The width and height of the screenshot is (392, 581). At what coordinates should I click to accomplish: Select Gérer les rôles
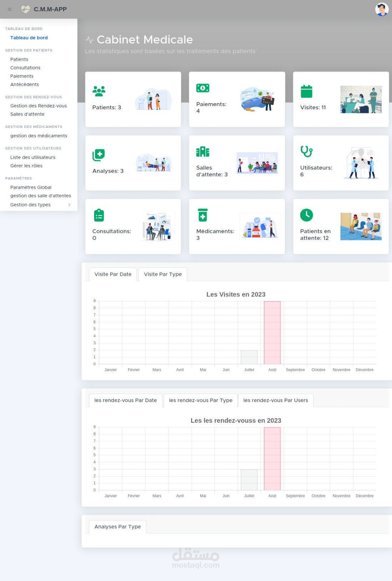(26, 166)
